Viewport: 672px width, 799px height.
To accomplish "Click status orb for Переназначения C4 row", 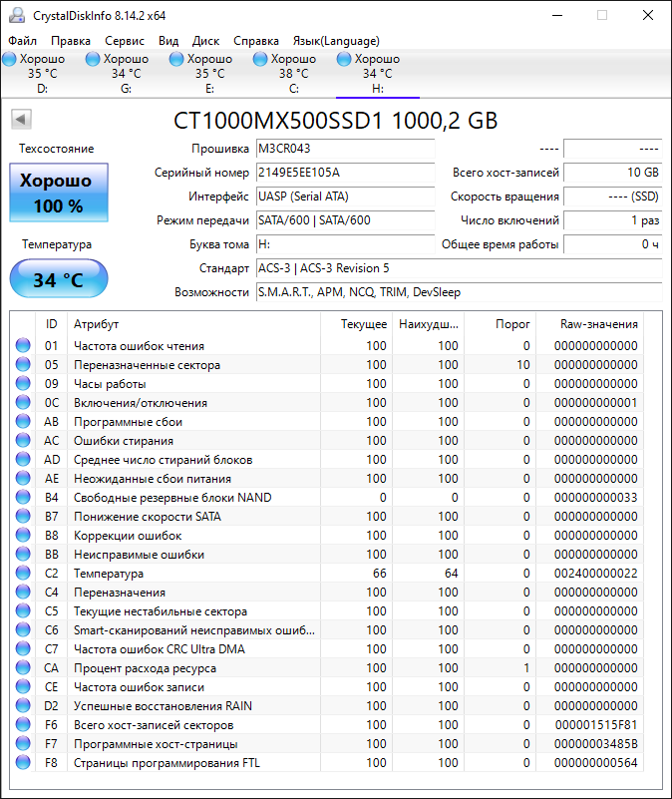I will pyautogui.click(x=23, y=593).
